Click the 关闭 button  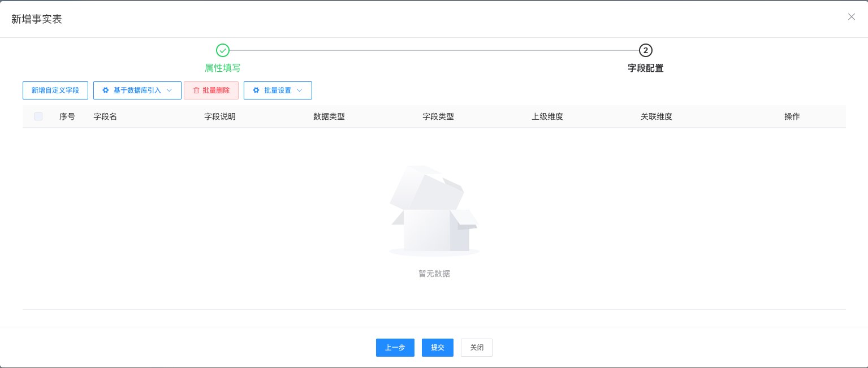coord(477,348)
